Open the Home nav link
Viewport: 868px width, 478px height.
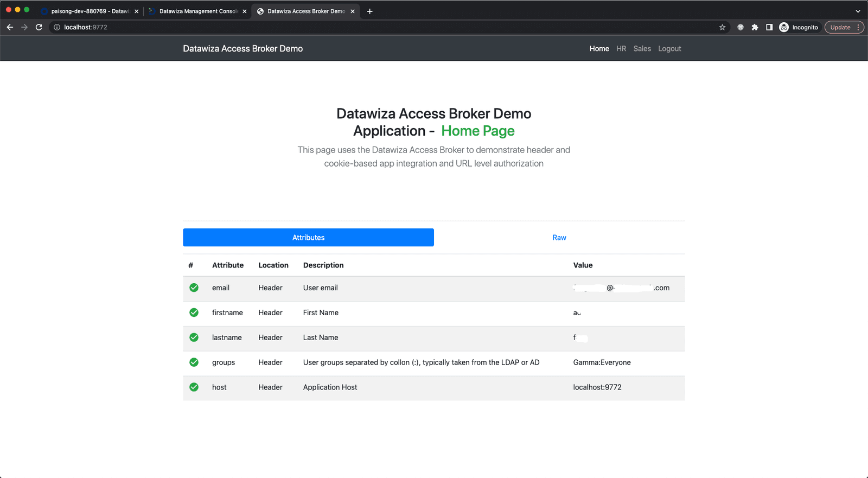click(x=599, y=49)
